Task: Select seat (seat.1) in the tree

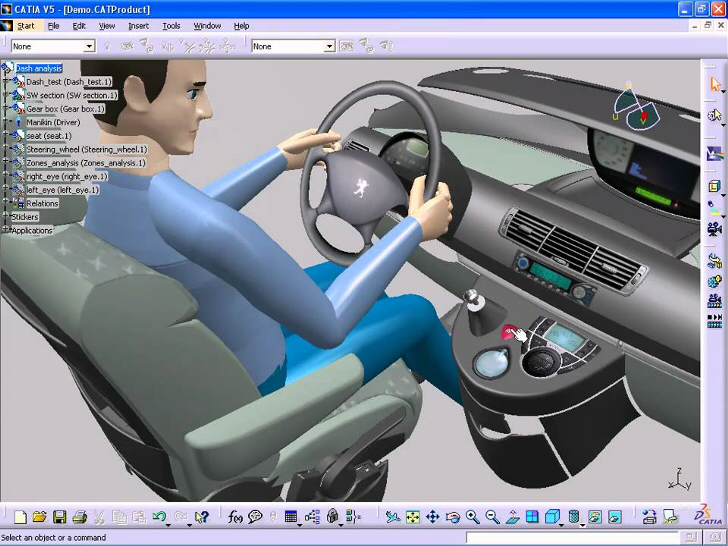Action: [49, 136]
